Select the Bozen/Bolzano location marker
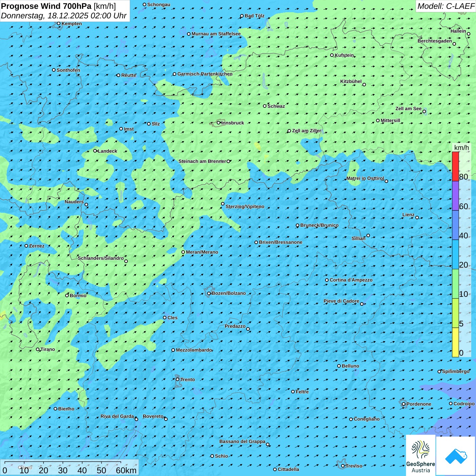Image resolution: width=476 pixels, height=476 pixels. click(209, 293)
